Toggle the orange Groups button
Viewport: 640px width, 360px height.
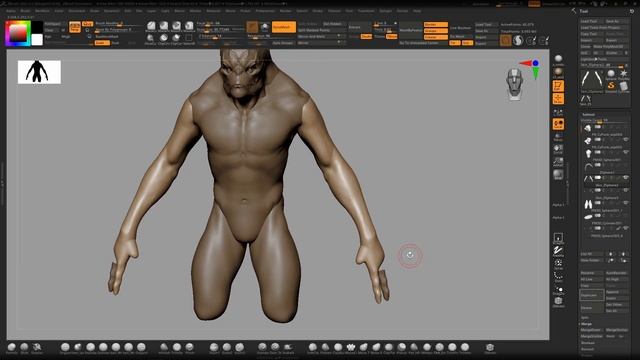click(x=436, y=31)
